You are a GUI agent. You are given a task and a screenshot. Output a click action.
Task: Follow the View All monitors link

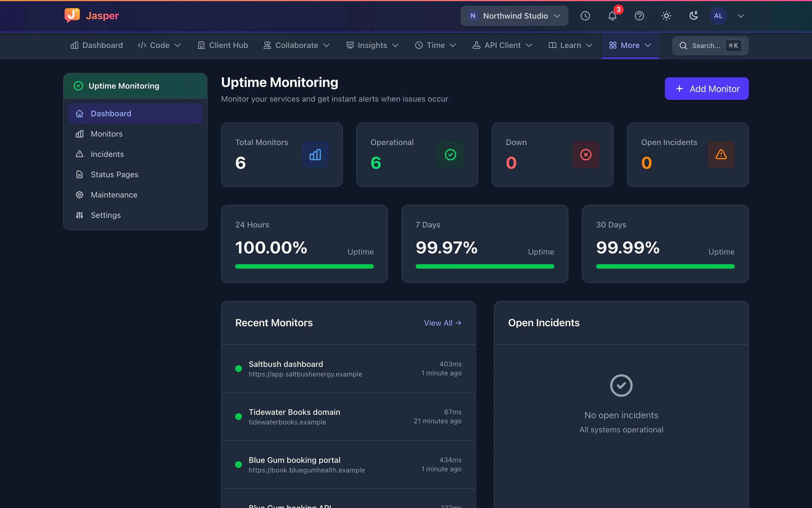(x=443, y=323)
